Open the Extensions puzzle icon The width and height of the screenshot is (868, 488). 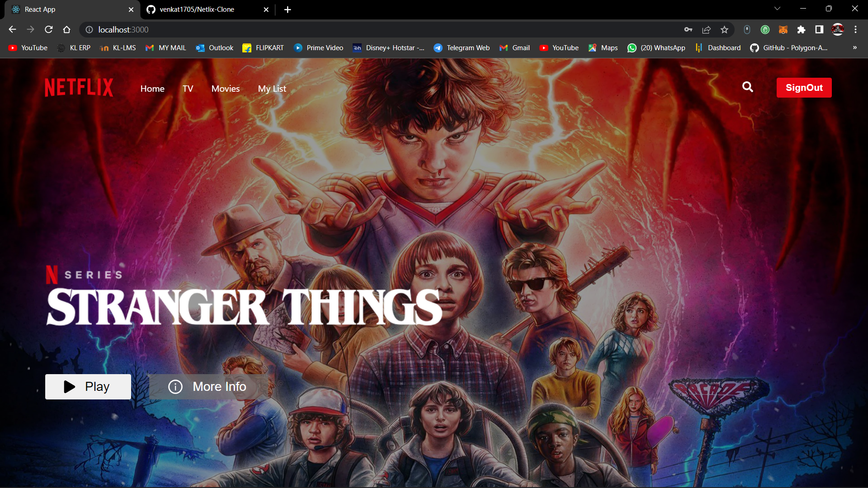pyautogui.click(x=801, y=29)
